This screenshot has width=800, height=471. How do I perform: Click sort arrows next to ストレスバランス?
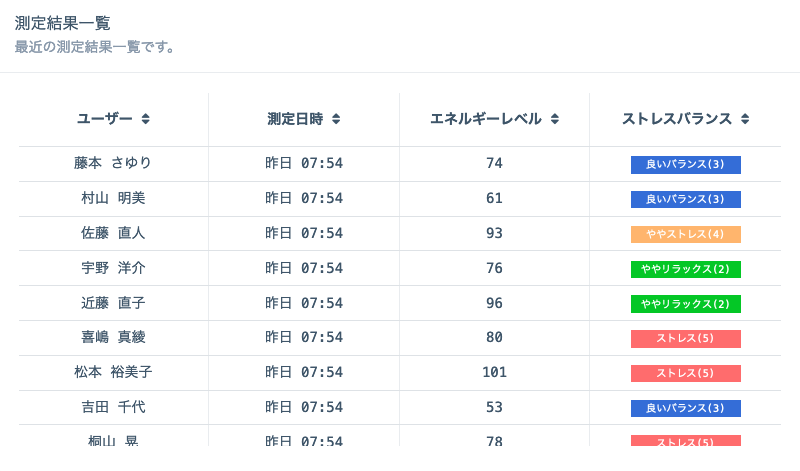coord(745,119)
